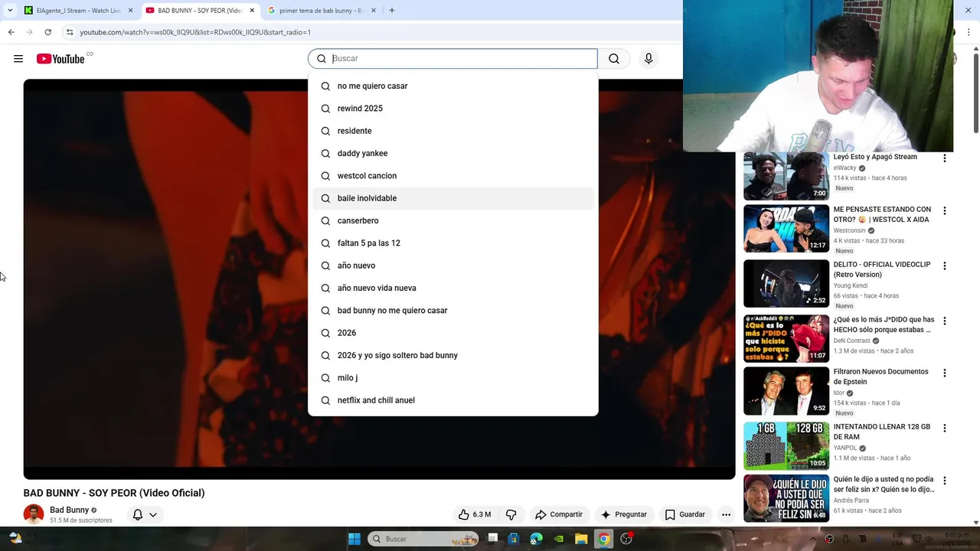Toggle the subscription notification bell
Image resolution: width=980 pixels, height=551 pixels.
pyautogui.click(x=138, y=514)
